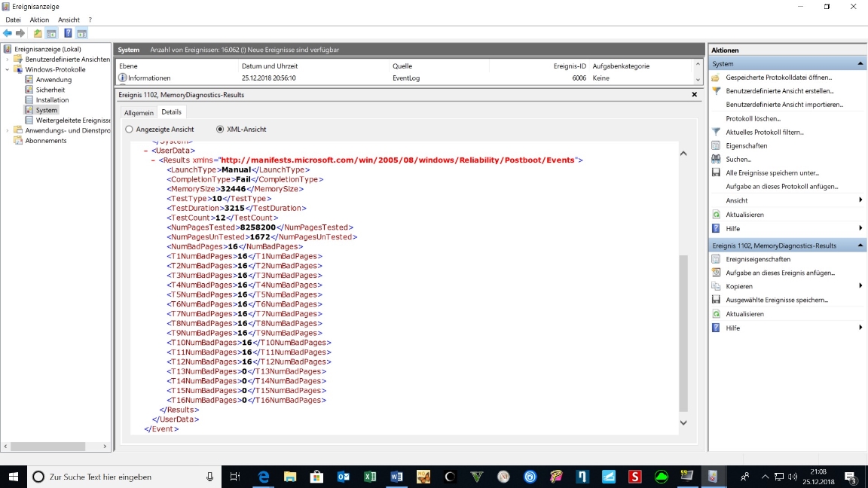Click the up-one-level folder toolbar icon

tap(38, 34)
